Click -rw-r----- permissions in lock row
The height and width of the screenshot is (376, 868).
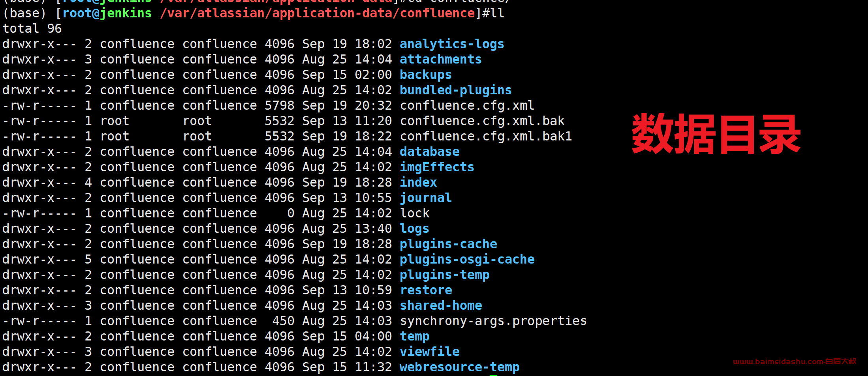click(39, 213)
